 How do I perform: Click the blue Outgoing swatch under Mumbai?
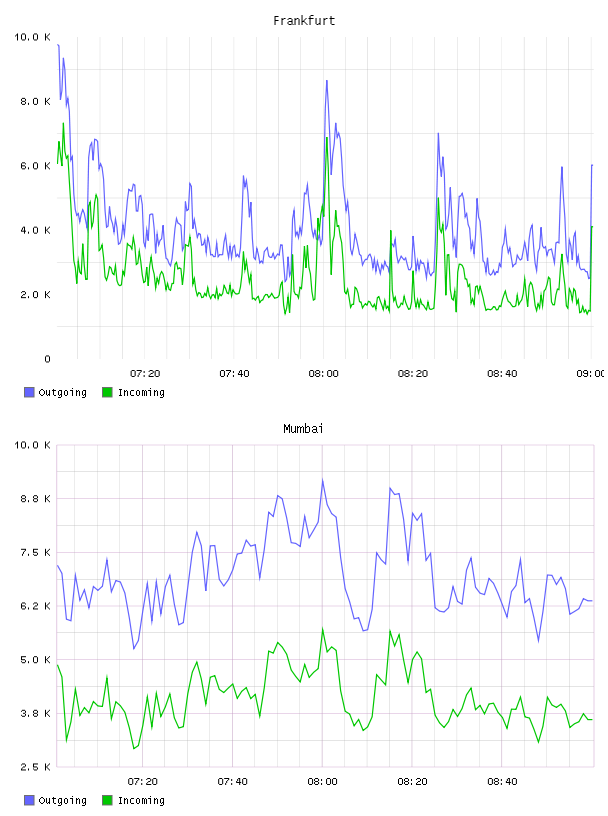pos(29,800)
